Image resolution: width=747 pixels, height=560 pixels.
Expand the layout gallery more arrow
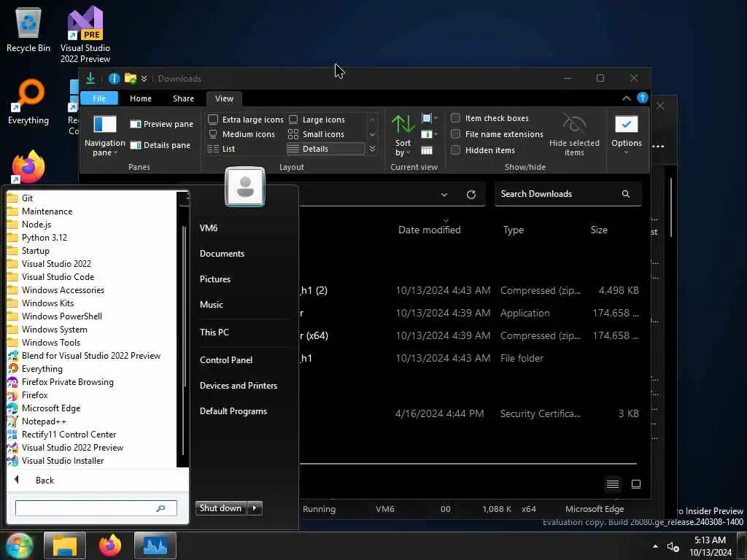(373, 149)
